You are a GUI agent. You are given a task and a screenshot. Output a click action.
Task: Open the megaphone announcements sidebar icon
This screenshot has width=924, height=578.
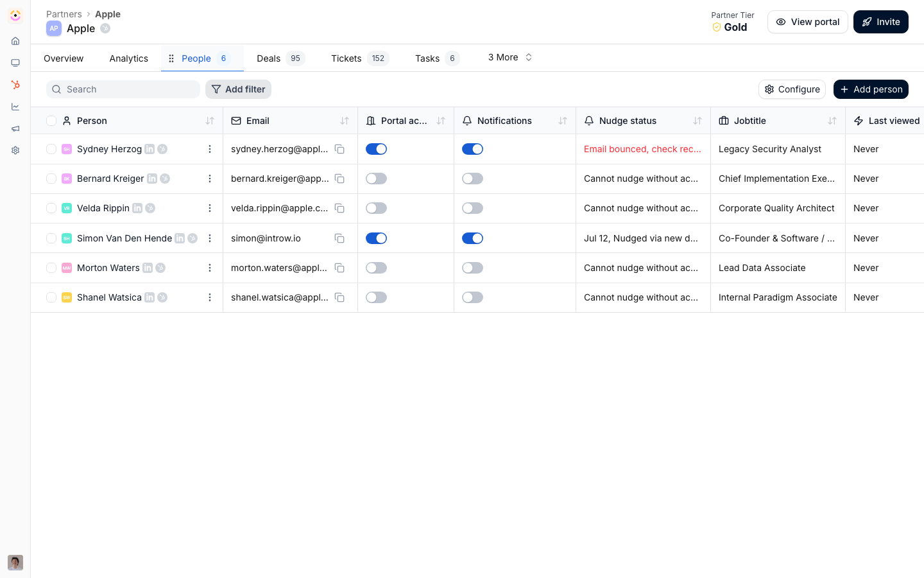pos(15,128)
